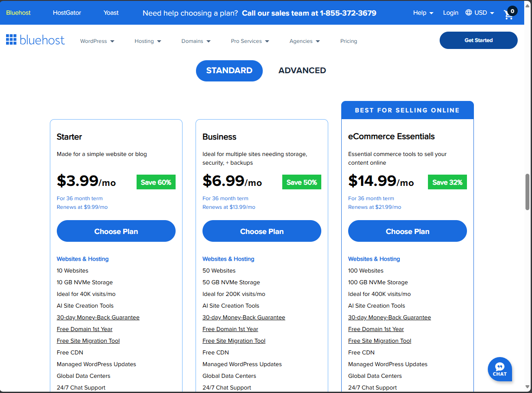Choose the Starter plan

[116, 231]
